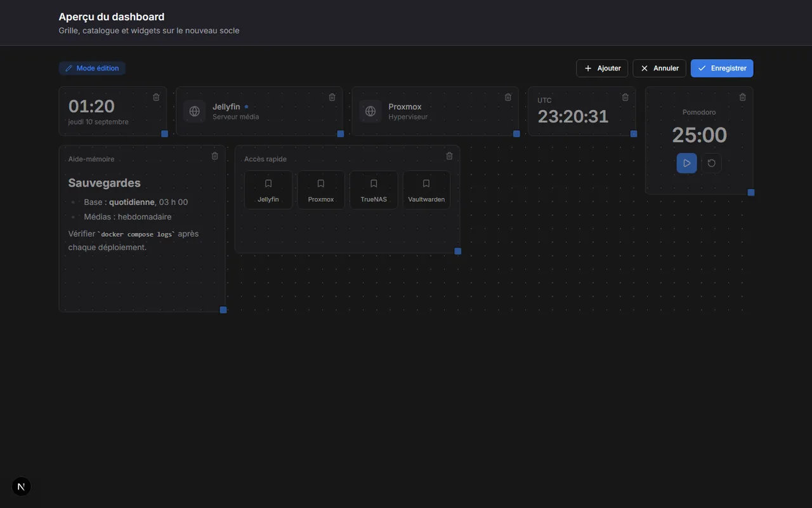Image resolution: width=812 pixels, height=508 pixels.
Task: Click the Pomodoro widget label
Action: coord(699,112)
